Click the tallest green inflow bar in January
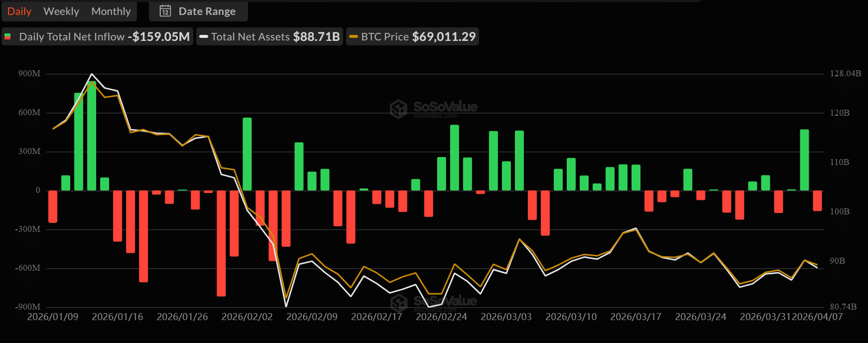The height and width of the screenshot is (343, 868). click(x=92, y=136)
